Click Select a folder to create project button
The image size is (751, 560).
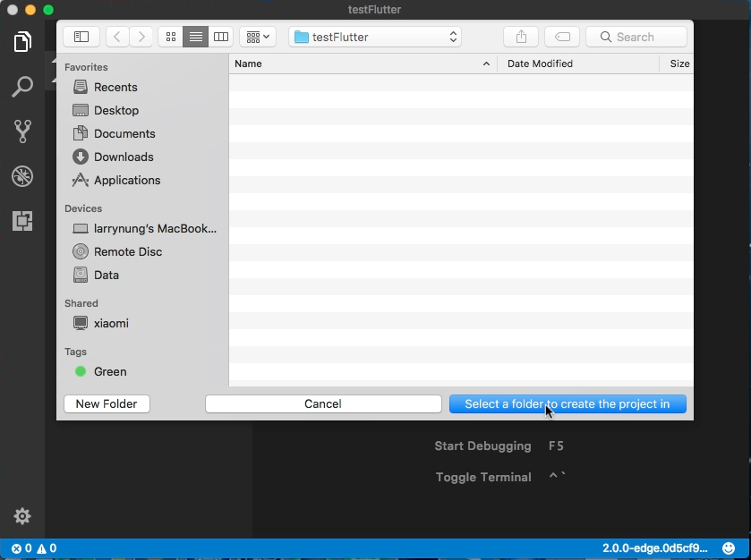[x=568, y=404]
